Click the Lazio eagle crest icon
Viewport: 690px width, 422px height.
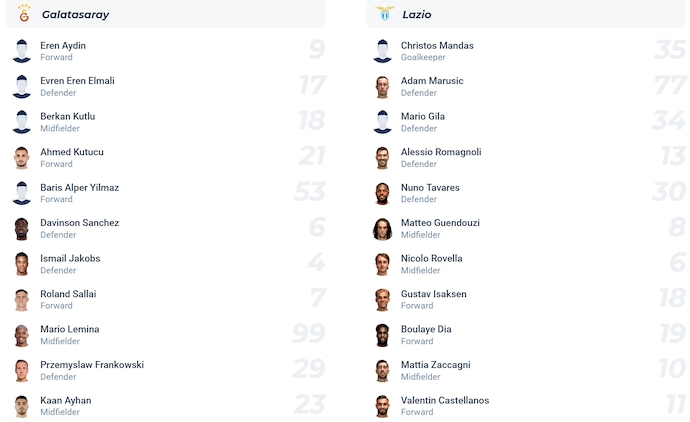point(384,14)
